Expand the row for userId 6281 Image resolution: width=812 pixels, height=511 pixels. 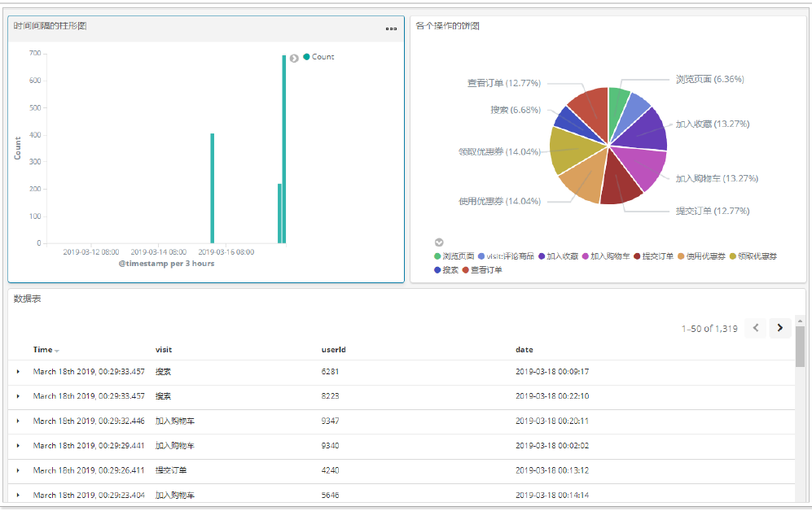tap(18, 372)
